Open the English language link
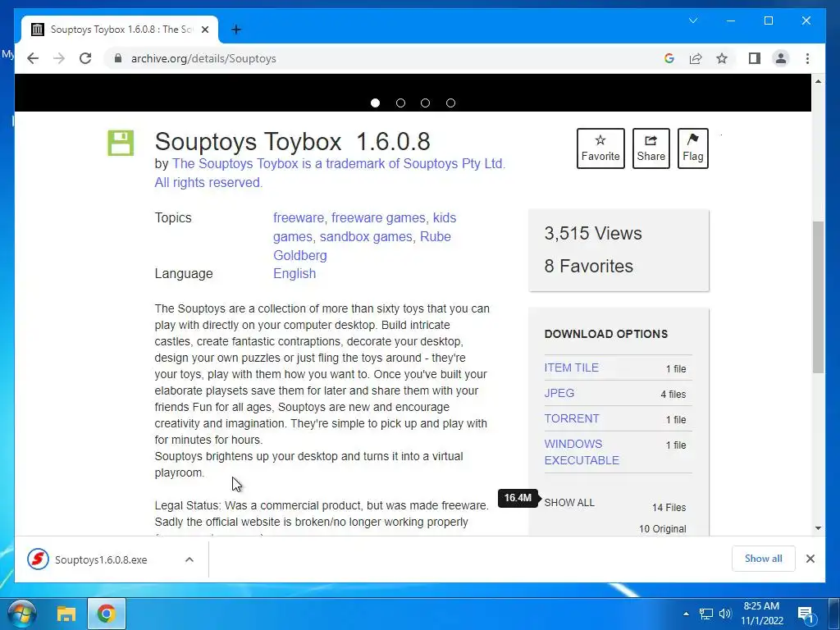This screenshot has height=630, width=840. click(x=294, y=273)
